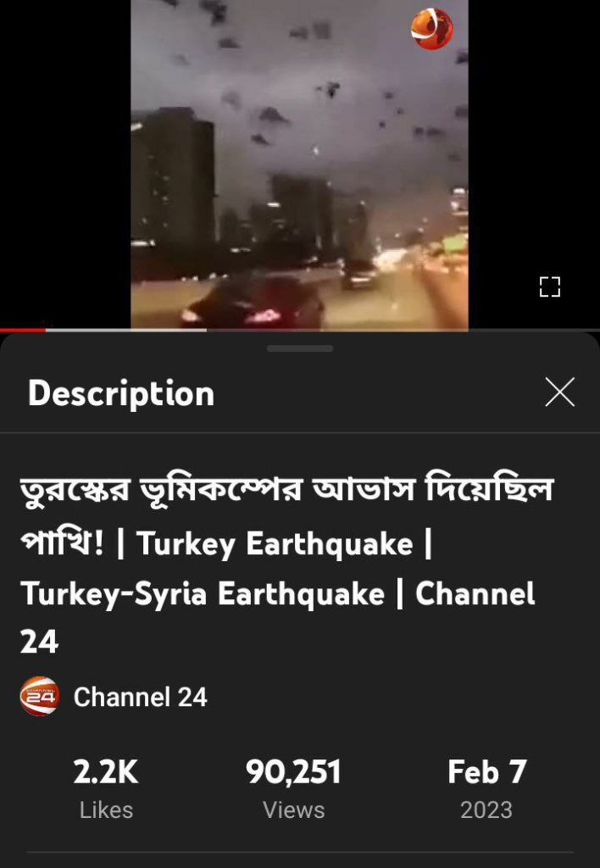
Task: Click the Likes label under 2.2K
Action: [x=106, y=810]
